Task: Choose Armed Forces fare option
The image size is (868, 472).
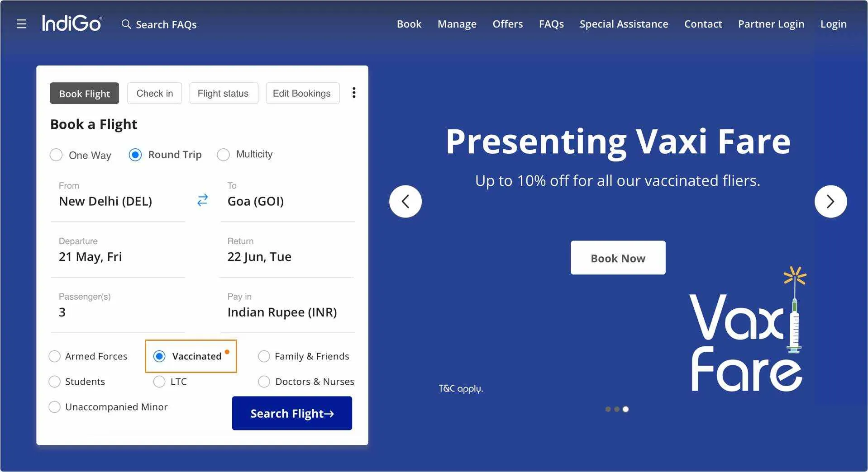Action: 88,356
